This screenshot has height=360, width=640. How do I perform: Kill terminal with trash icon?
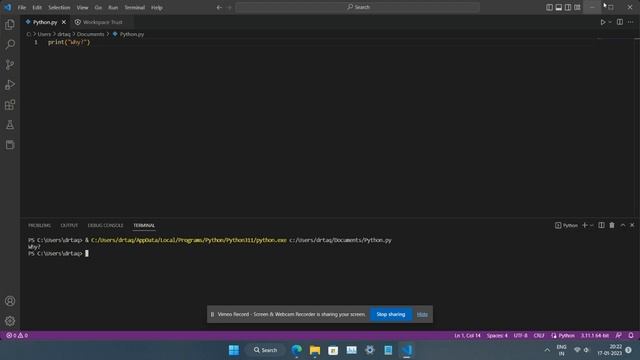[612, 225]
